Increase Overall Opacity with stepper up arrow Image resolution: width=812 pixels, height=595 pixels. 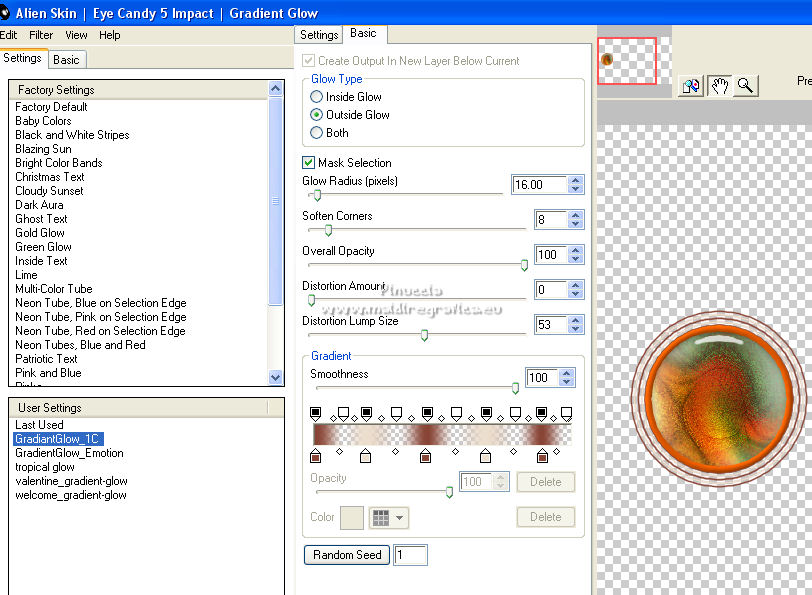pyautogui.click(x=575, y=250)
